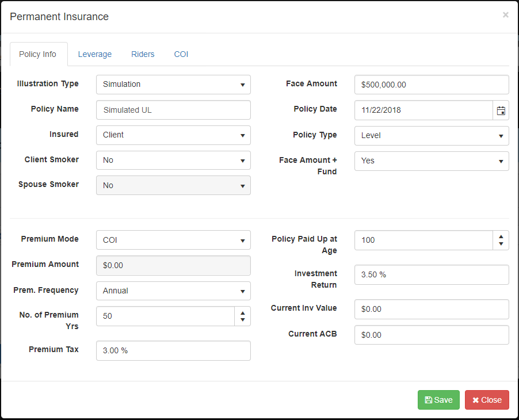Screen dimensions: 519x420
Task: Focus the Face Amount input field
Action: tap(432, 84)
